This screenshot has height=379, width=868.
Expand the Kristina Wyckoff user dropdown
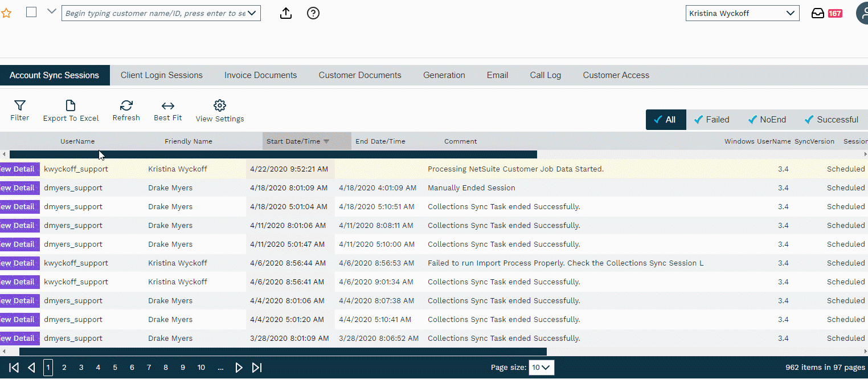coord(790,13)
